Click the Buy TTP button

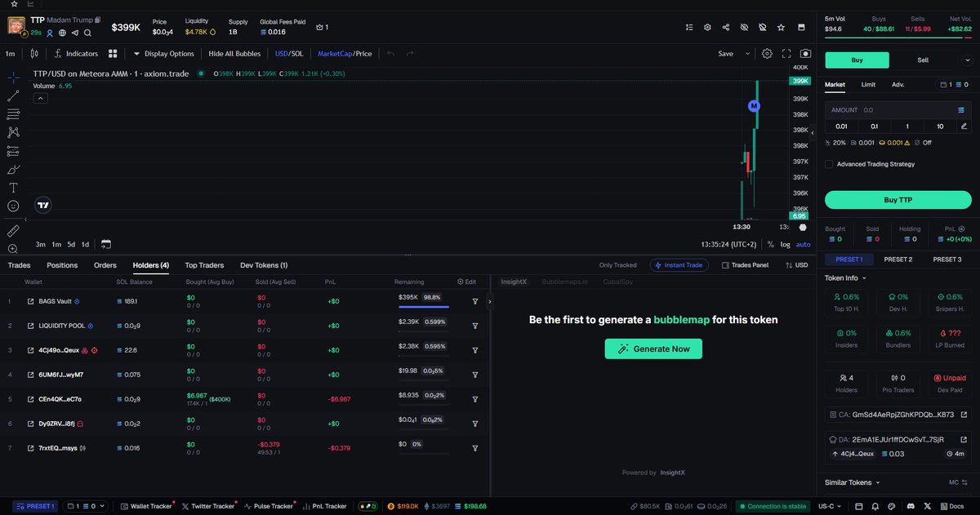pyautogui.click(x=898, y=200)
